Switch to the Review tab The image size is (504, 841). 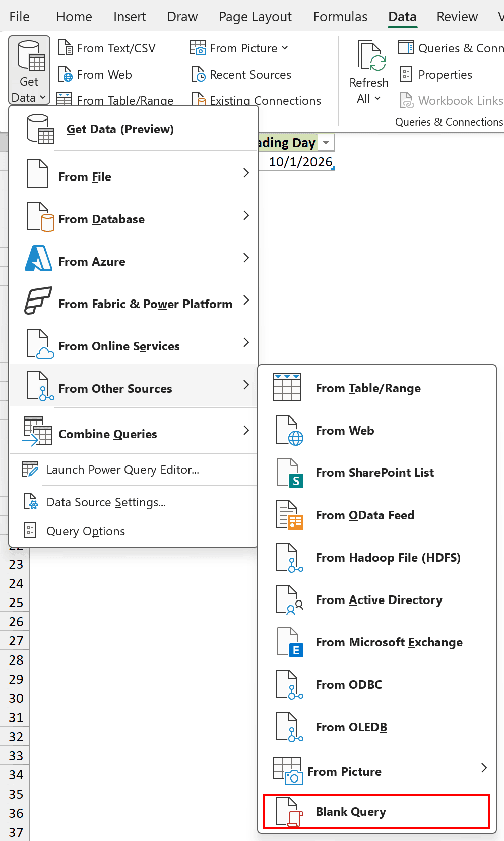pyautogui.click(x=457, y=17)
